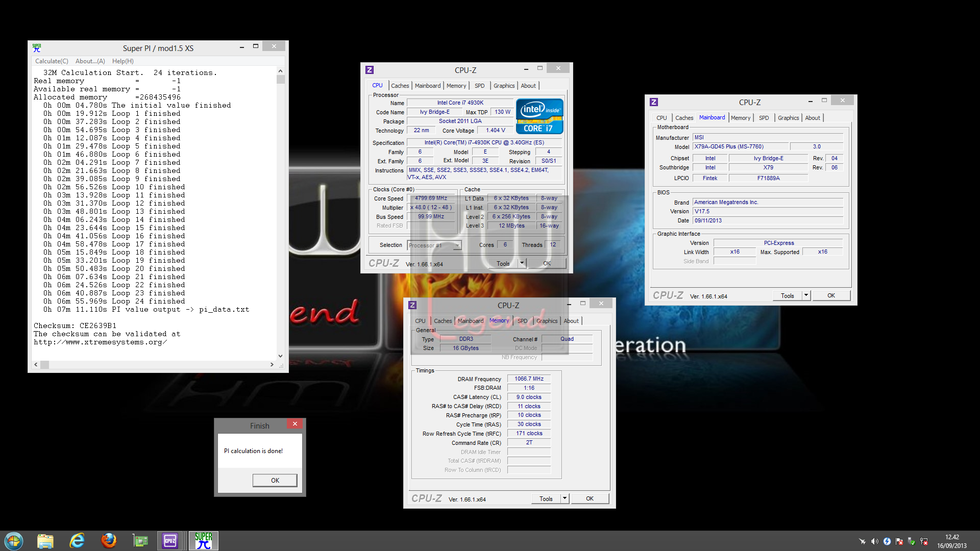Select About tab in the Mainboard window
This screenshot has width=980, height=551.
point(813,118)
